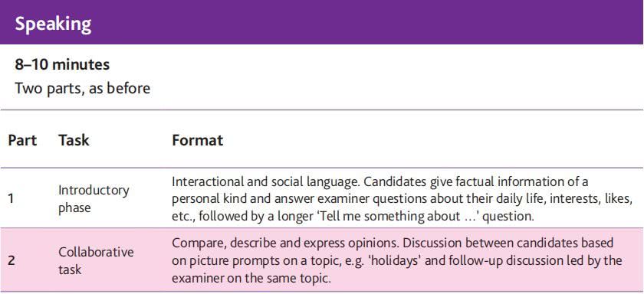The image size is (644, 294).
Task: Click the 'Two parts, as before' line
Action: 83,88
